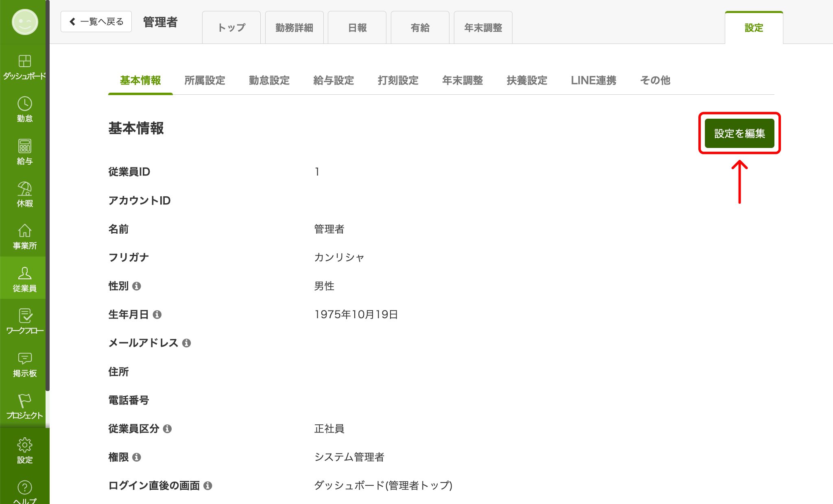
Task: Click the ダッシュボード(管理者トップ) value
Action: point(383,486)
